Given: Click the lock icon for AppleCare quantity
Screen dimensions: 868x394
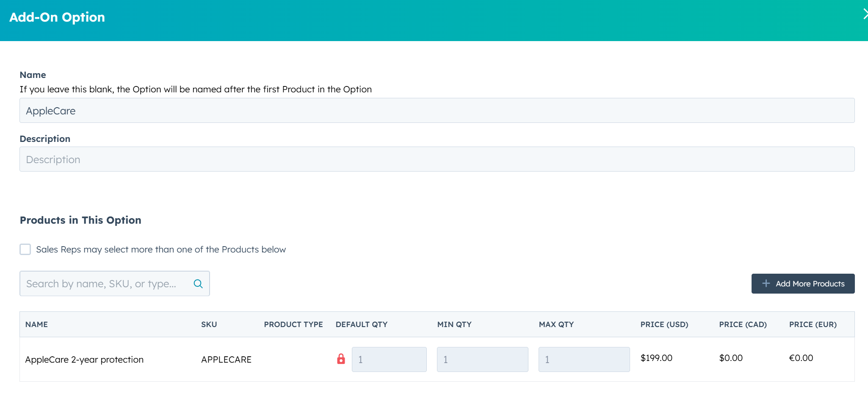Looking at the screenshot, I should click(x=341, y=359).
